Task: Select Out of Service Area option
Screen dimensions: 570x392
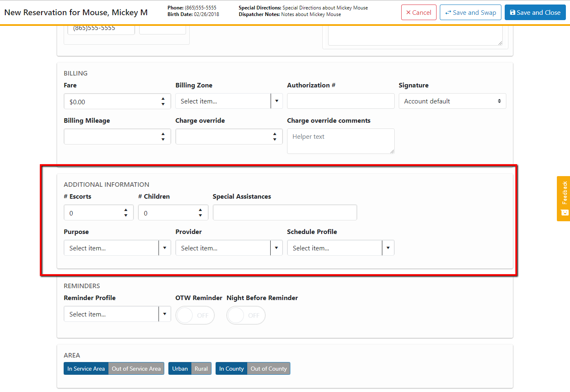Action: pos(136,369)
